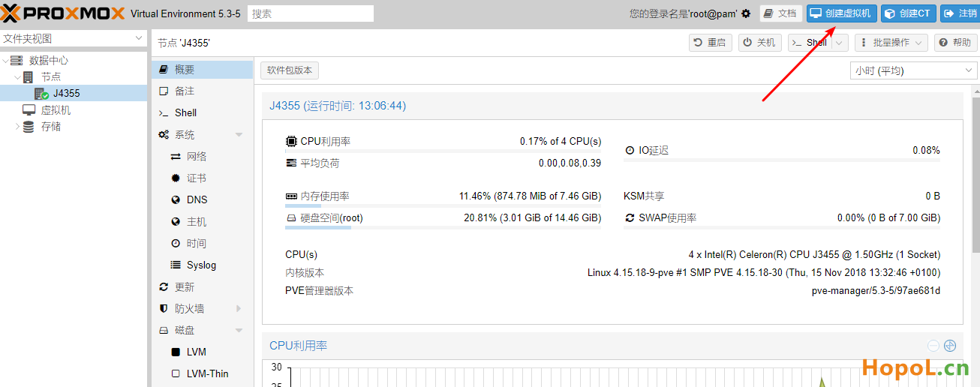Click the 0.00,0.08,0.39 load value

click(570, 163)
